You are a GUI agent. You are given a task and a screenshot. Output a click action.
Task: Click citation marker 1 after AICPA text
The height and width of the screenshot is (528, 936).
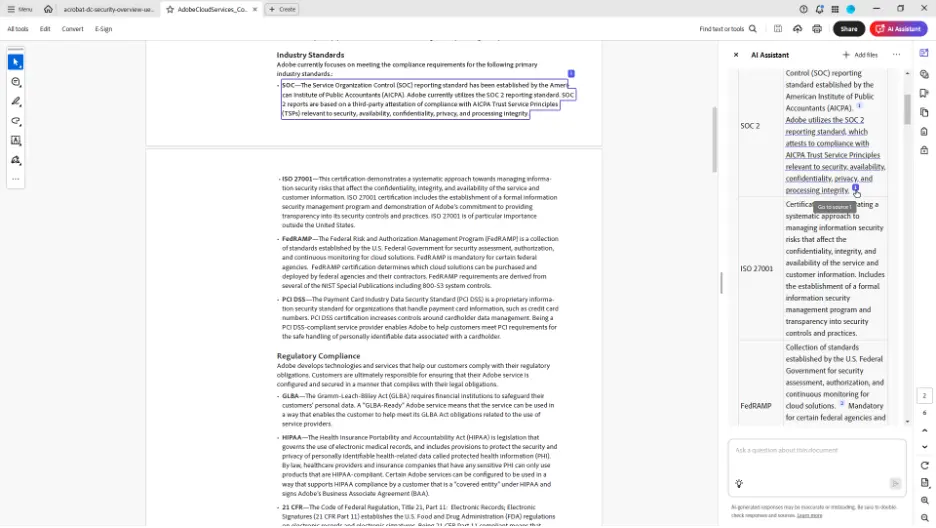[860, 106]
